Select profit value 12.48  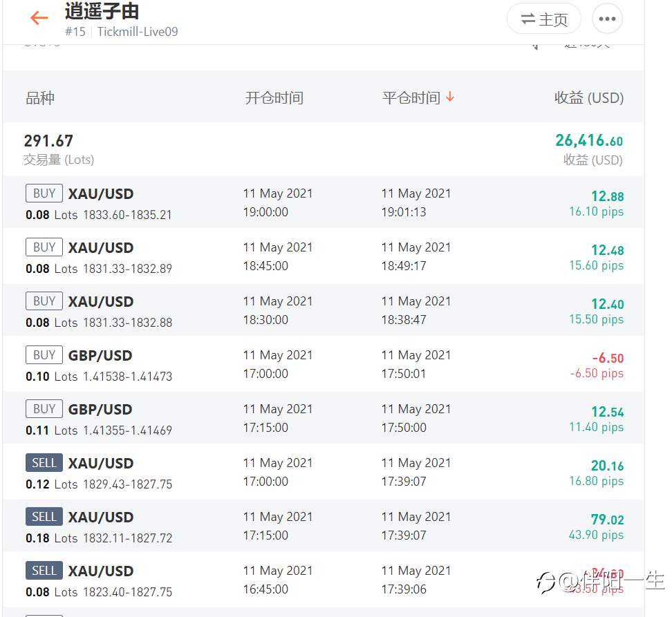point(608,251)
